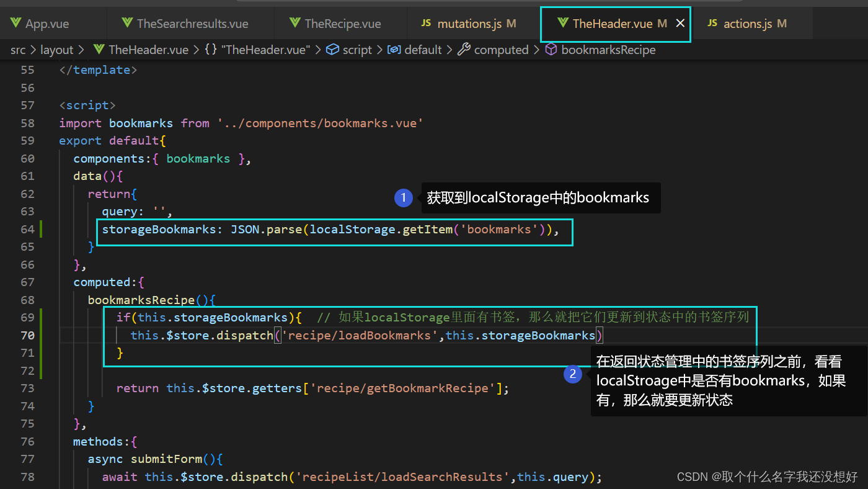Click 'computed:{' on line 67

109,282
